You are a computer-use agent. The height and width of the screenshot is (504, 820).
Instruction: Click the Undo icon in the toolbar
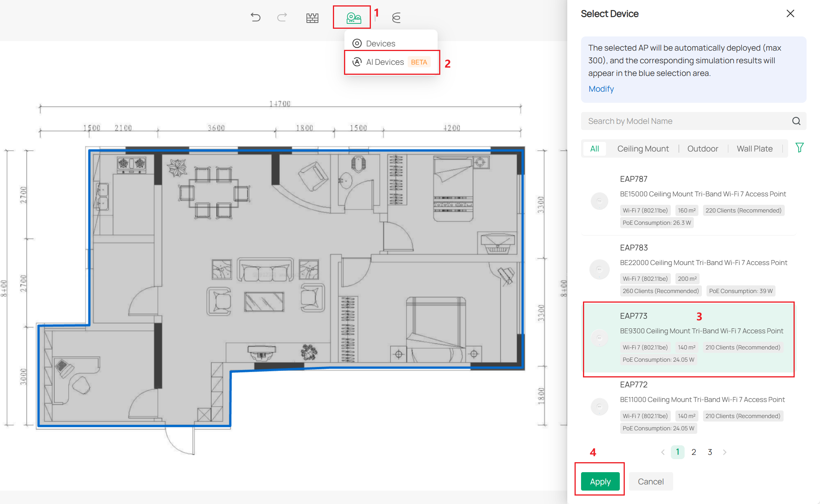click(256, 17)
